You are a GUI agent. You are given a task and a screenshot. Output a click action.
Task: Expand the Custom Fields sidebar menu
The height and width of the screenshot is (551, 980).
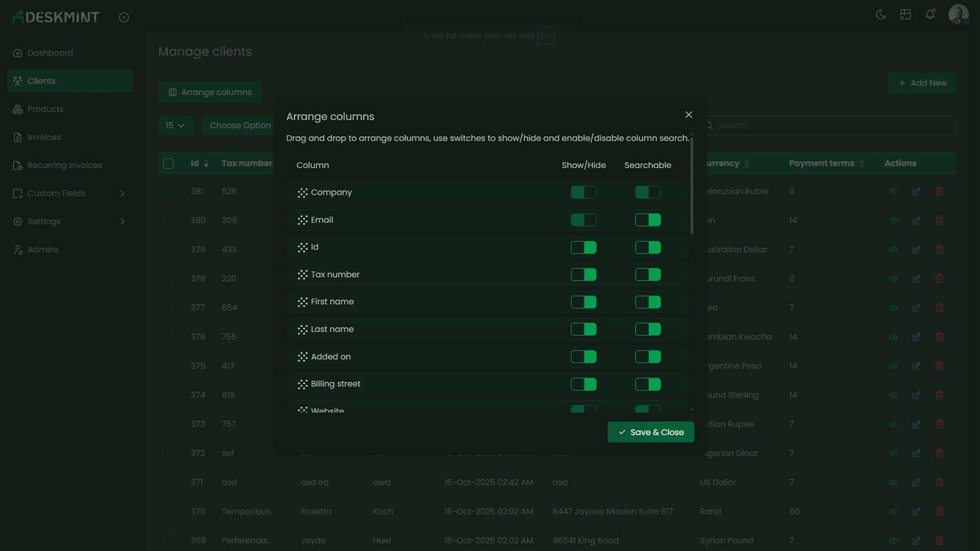coord(56,193)
